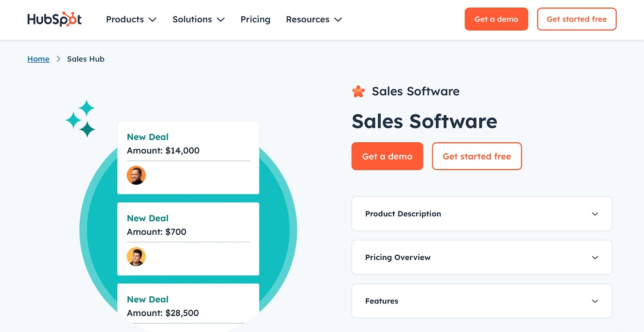Go to the Pricing page
The image size is (644, 332).
coord(255,19)
